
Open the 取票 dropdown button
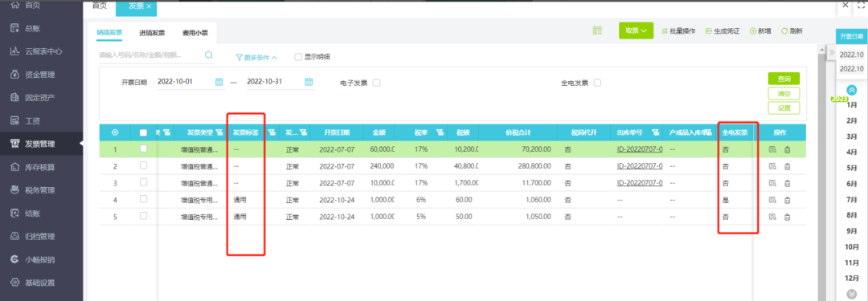coord(636,31)
